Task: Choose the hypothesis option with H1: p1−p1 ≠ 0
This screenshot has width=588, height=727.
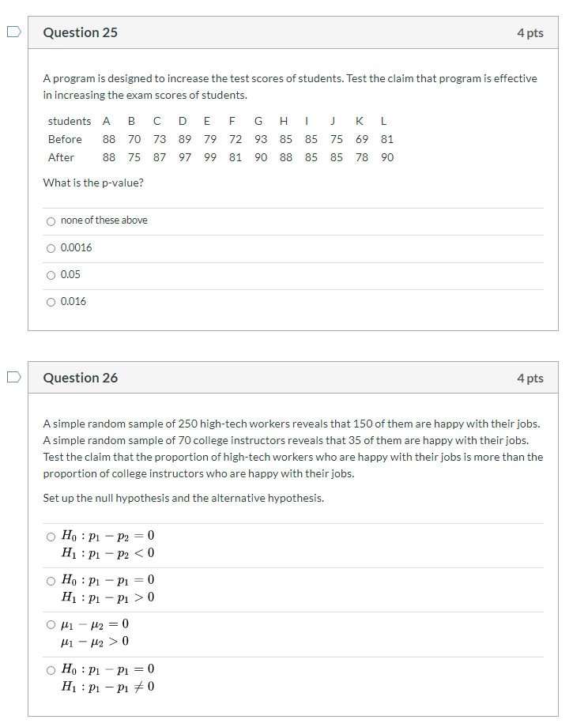Action: (x=50, y=669)
